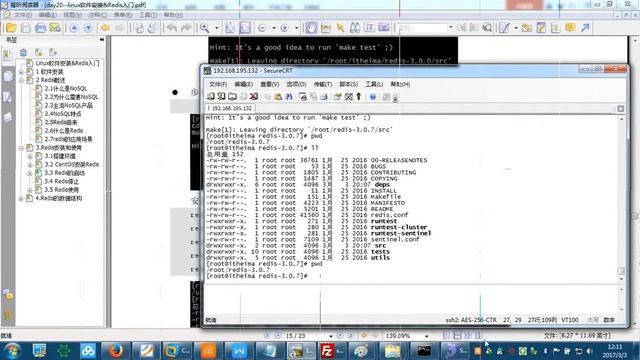Image resolution: width=640 pixels, height=360 pixels.
Task: Click the SecureCRT find binoculars icon
Action: pyautogui.click(x=289, y=97)
